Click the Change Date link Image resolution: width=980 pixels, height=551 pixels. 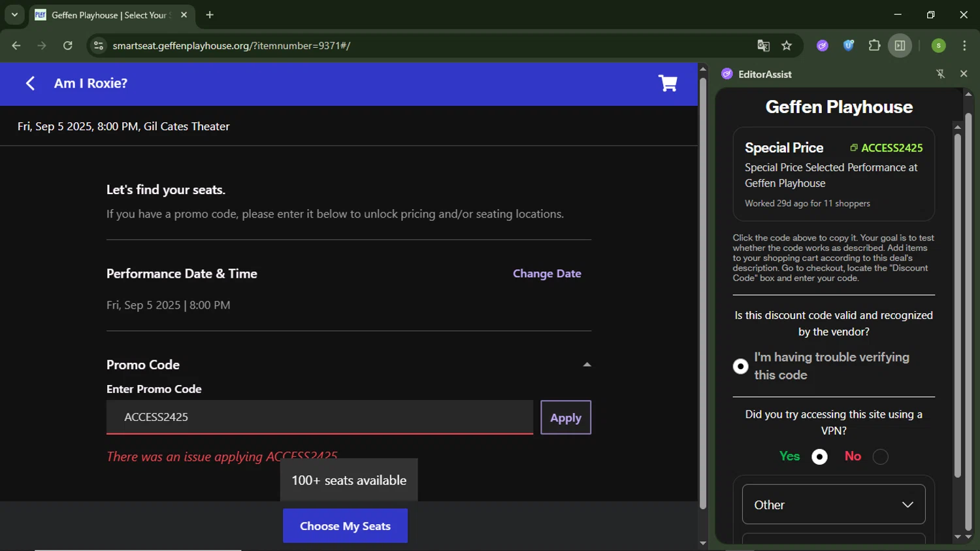547,274
